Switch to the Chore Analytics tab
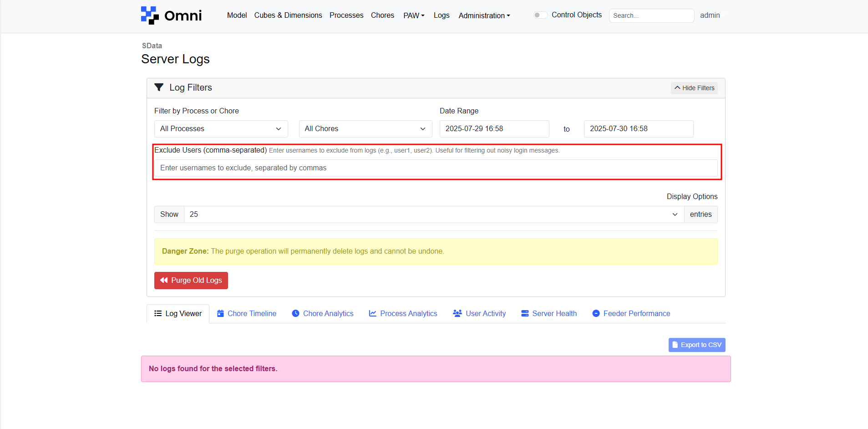Image resolution: width=868 pixels, height=429 pixels. 323,313
